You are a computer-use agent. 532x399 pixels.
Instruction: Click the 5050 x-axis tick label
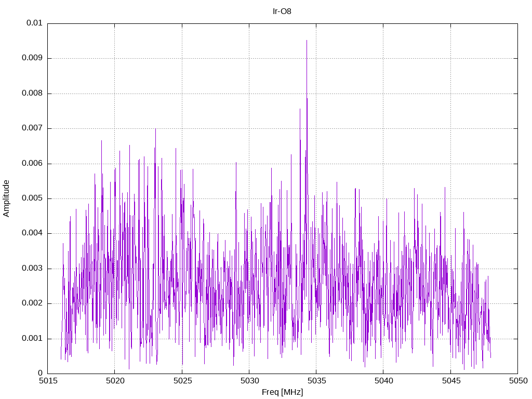pyautogui.click(x=518, y=381)
